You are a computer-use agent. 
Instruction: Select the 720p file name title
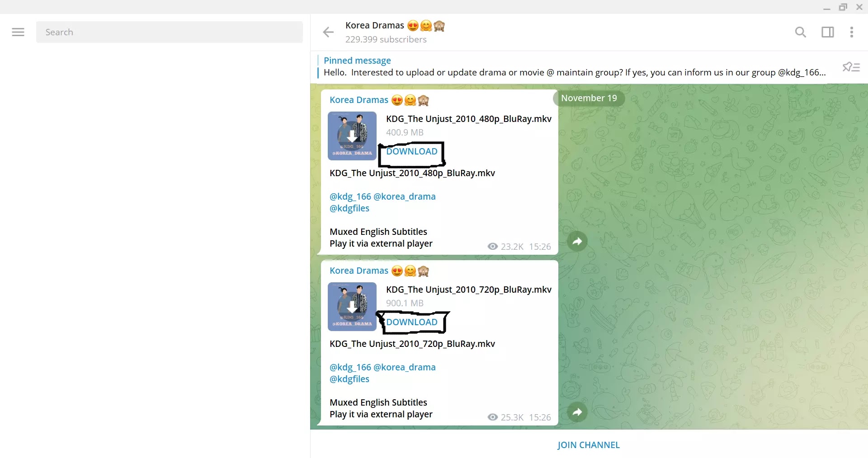(x=469, y=290)
